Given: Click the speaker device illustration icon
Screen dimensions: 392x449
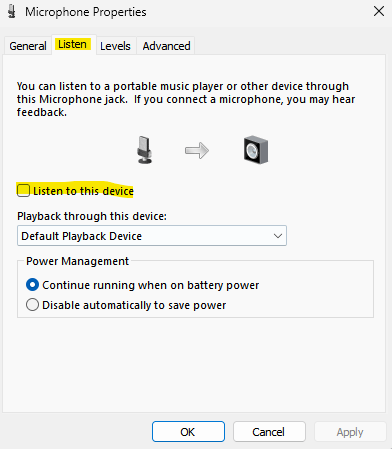Looking at the screenshot, I should [x=256, y=150].
